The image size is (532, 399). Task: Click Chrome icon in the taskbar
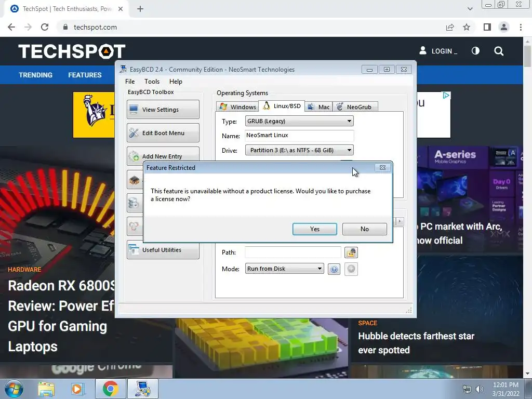[x=110, y=389]
